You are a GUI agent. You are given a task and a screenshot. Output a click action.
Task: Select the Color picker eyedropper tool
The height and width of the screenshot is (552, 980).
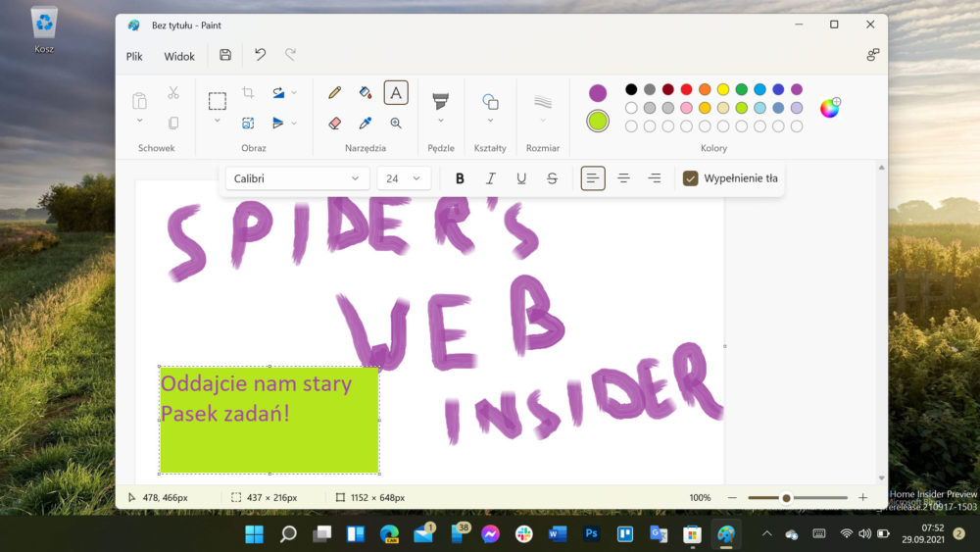[365, 124]
